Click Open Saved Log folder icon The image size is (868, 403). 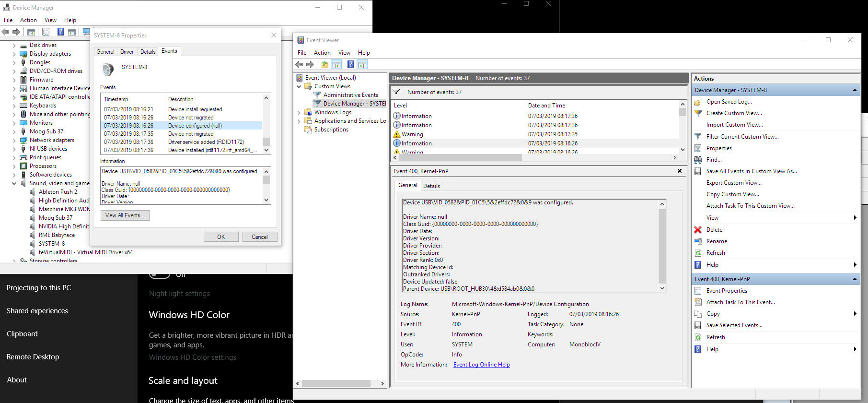click(x=698, y=102)
